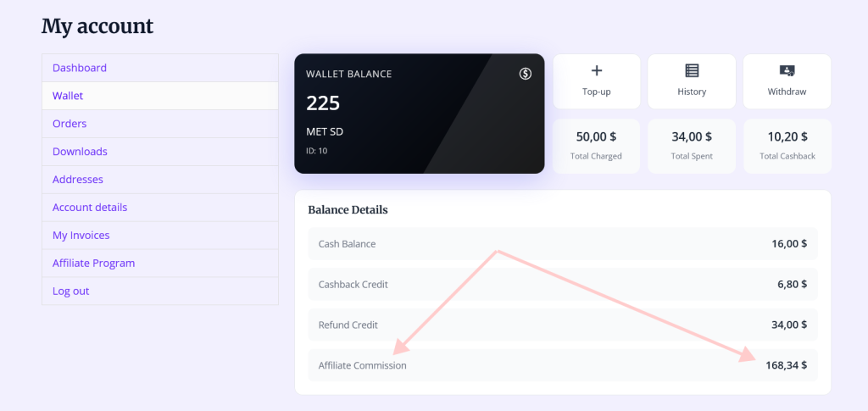Click the Total Charged stat card

596,146
